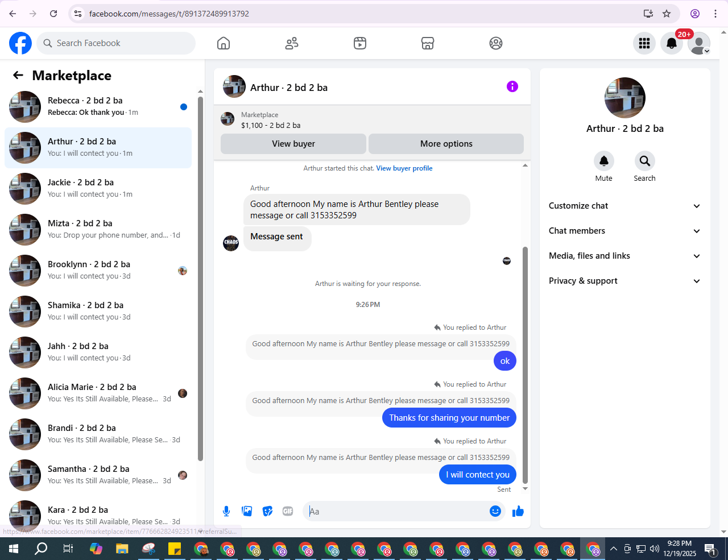Image resolution: width=728 pixels, height=560 pixels.
Task: Open the Friends icon in top nav
Action: (292, 43)
